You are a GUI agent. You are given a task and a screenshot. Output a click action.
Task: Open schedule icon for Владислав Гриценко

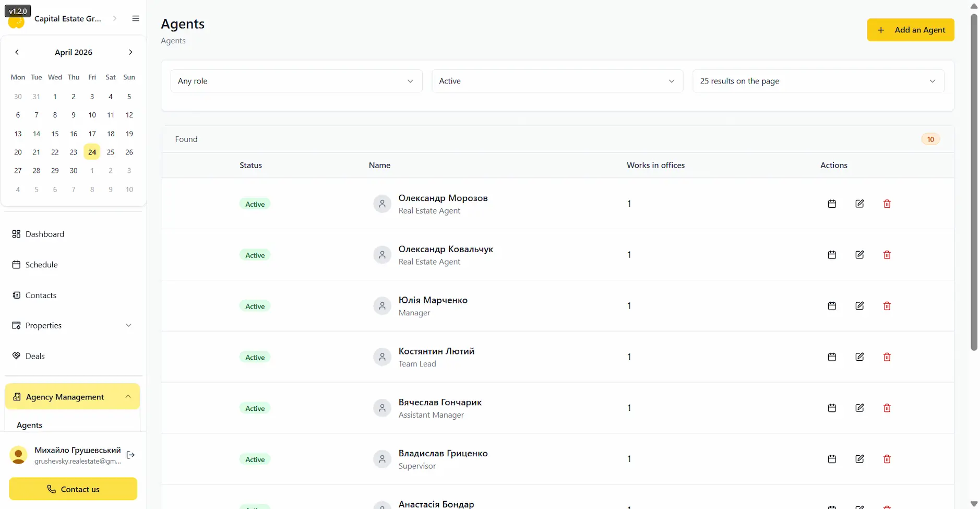832,459
